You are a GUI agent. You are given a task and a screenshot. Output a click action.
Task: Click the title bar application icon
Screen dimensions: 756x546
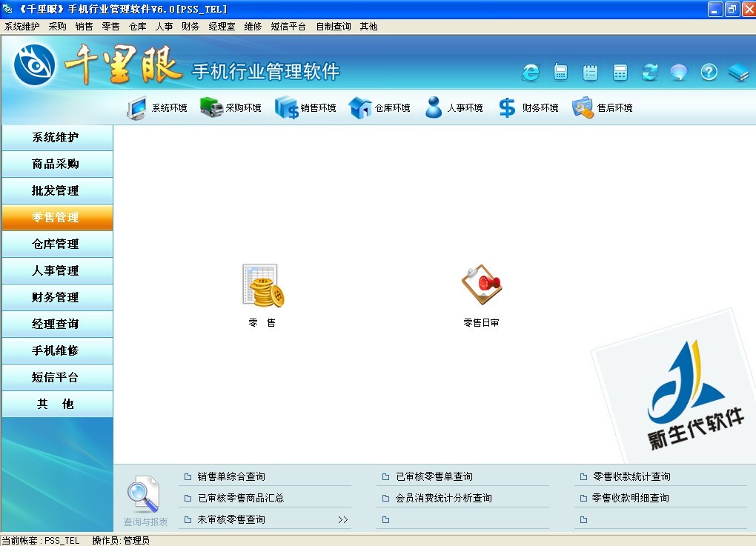click(7, 9)
